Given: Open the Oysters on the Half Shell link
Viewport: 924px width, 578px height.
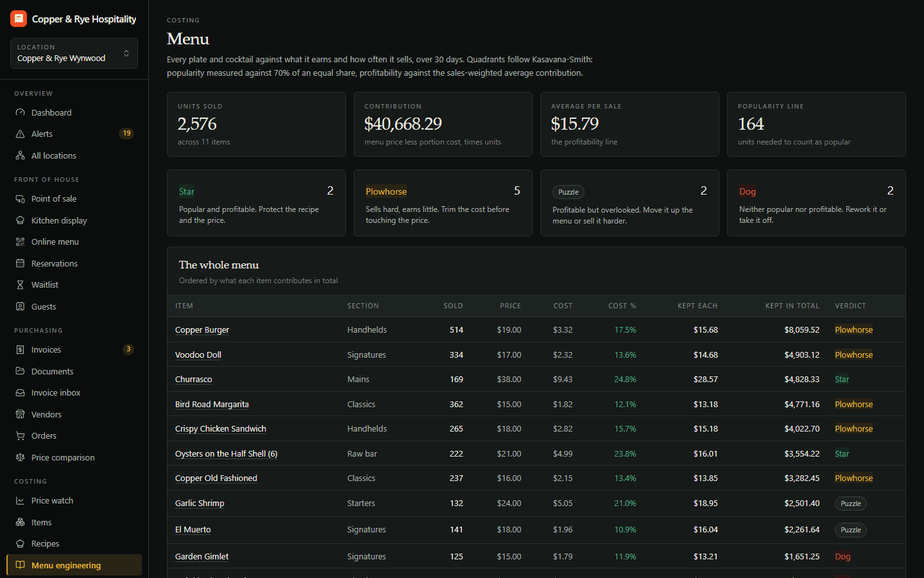Looking at the screenshot, I should click(226, 453).
